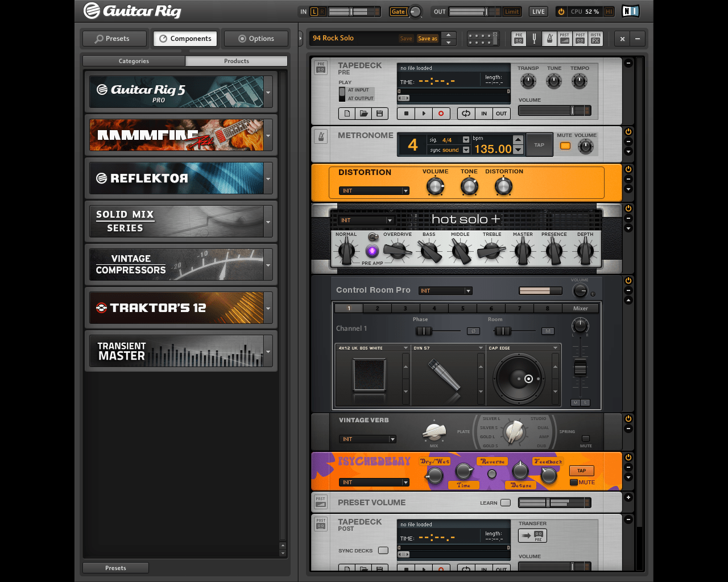Expand the Guitar Rig 5 Pro product
This screenshot has width=728, height=582.
[268, 92]
